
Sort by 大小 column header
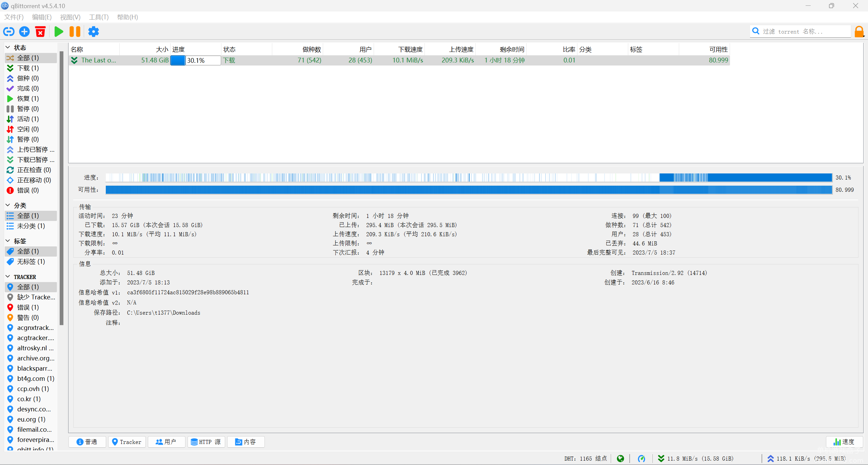(145, 49)
